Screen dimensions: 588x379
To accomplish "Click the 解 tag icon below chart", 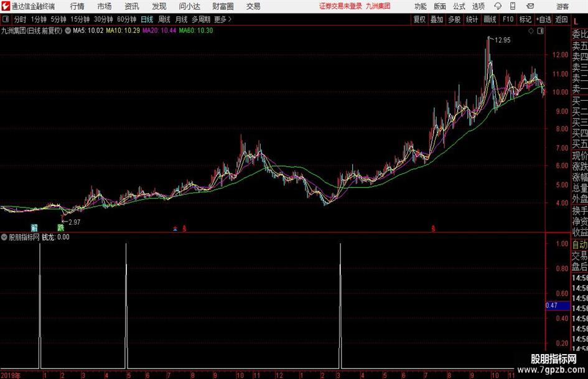I will coord(34,227).
